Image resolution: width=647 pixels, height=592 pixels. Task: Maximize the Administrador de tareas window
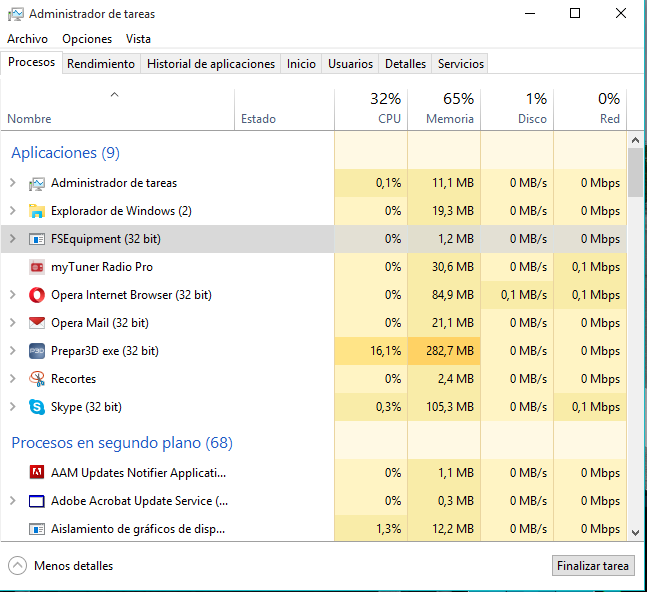tap(575, 14)
